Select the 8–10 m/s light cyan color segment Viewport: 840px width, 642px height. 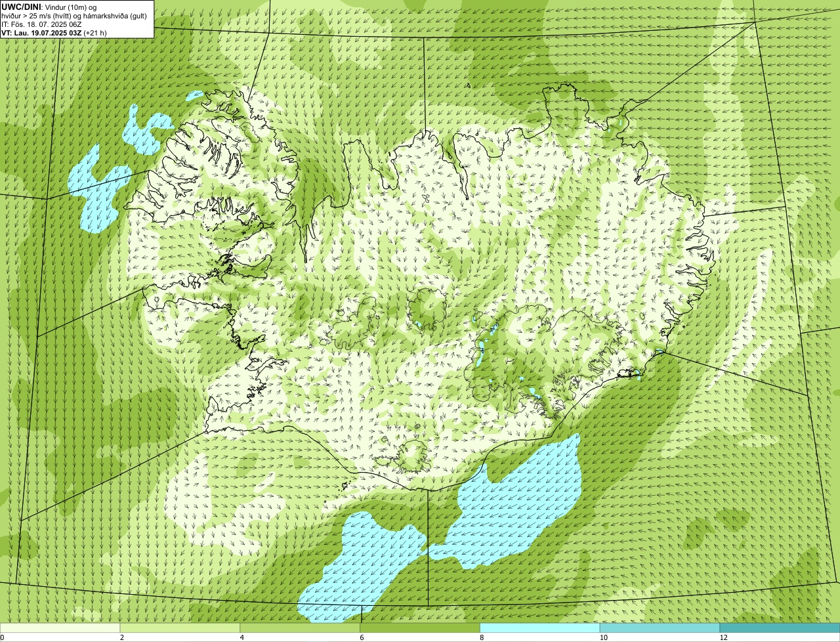pyautogui.click(x=540, y=628)
